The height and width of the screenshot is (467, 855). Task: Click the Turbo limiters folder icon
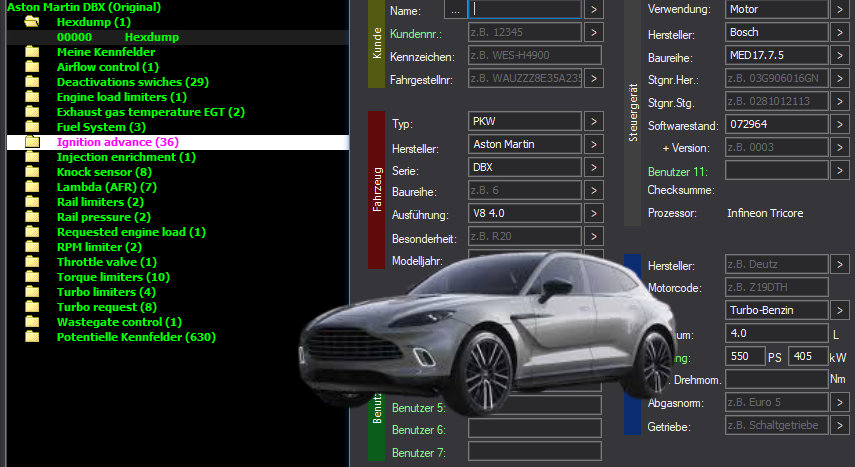point(32,292)
